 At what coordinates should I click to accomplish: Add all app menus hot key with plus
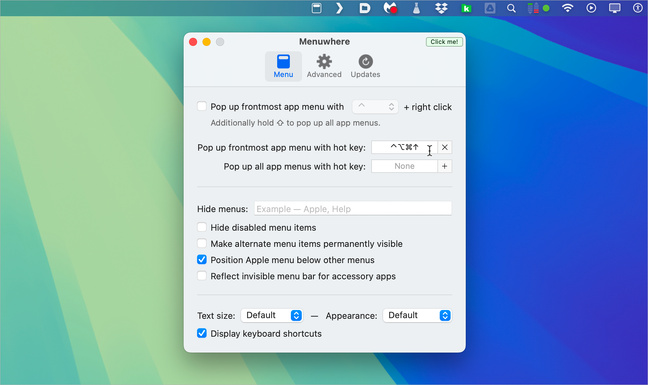tap(445, 166)
